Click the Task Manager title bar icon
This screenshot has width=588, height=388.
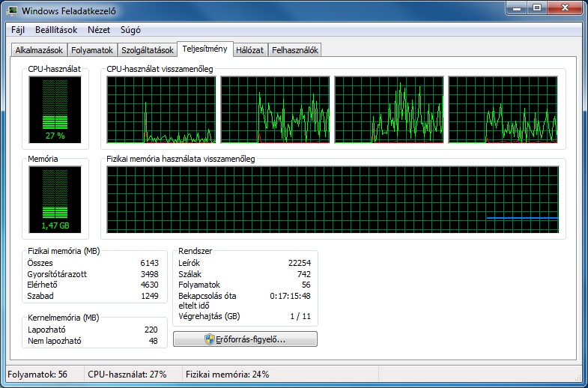[x=12, y=11]
